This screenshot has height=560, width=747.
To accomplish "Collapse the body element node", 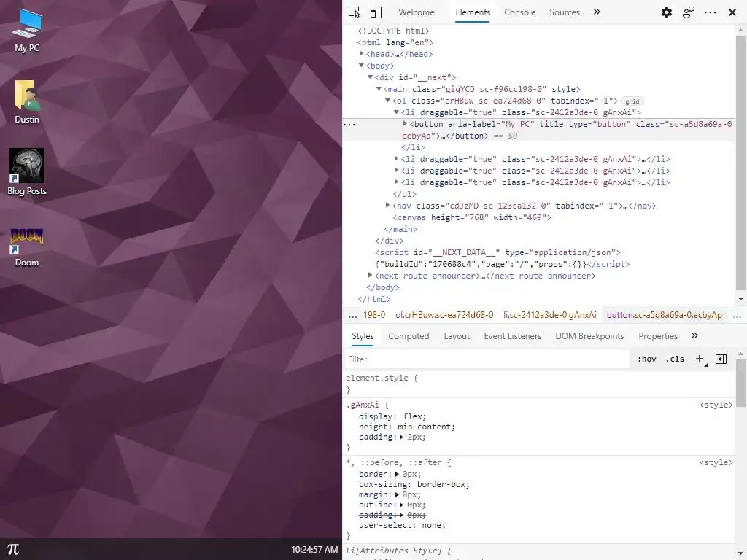I will [x=362, y=65].
